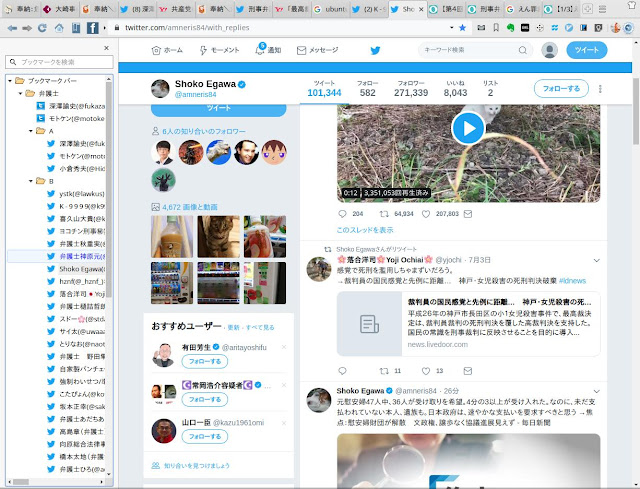Dismiss the 有田芳生 suggestion
The height and width of the screenshot is (489, 640).
click(x=284, y=347)
